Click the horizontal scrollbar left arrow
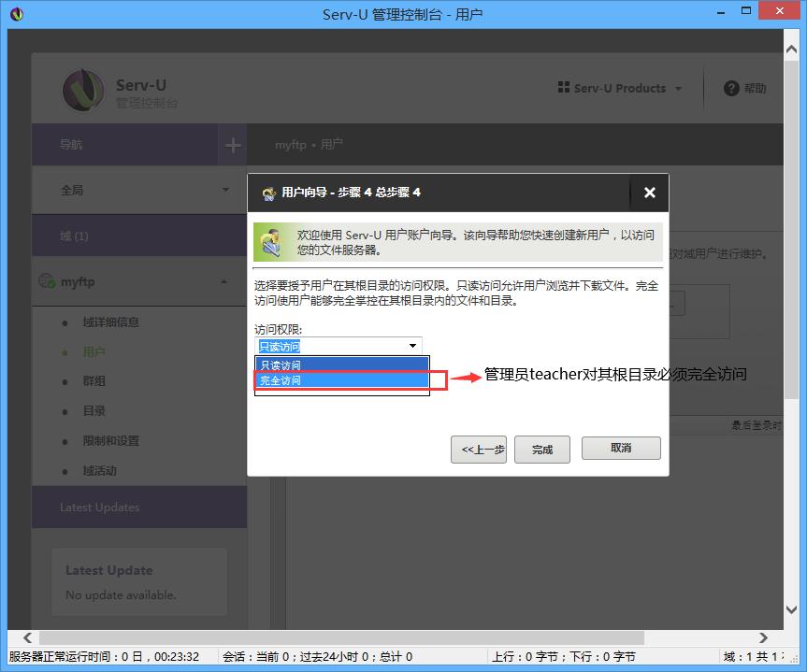The height and width of the screenshot is (672, 807). [28, 638]
